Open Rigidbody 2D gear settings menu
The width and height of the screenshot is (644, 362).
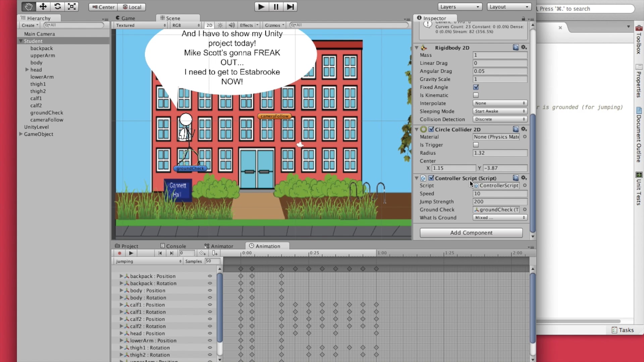click(524, 48)
